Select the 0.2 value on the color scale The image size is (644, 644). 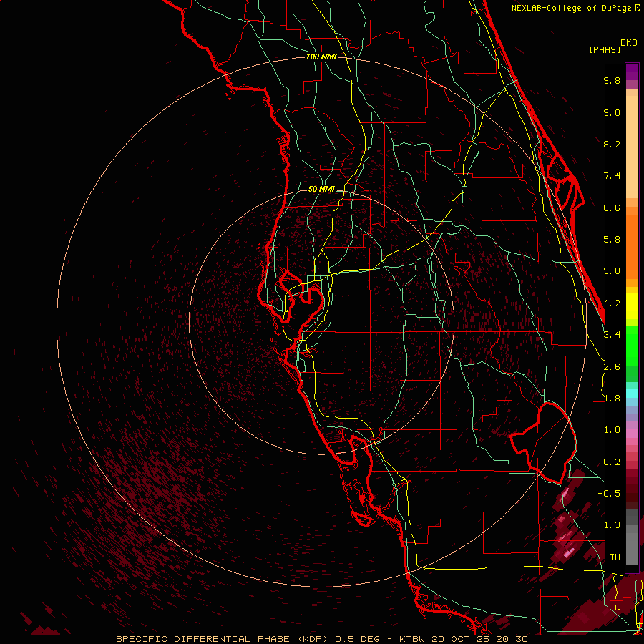coord(612,462)
